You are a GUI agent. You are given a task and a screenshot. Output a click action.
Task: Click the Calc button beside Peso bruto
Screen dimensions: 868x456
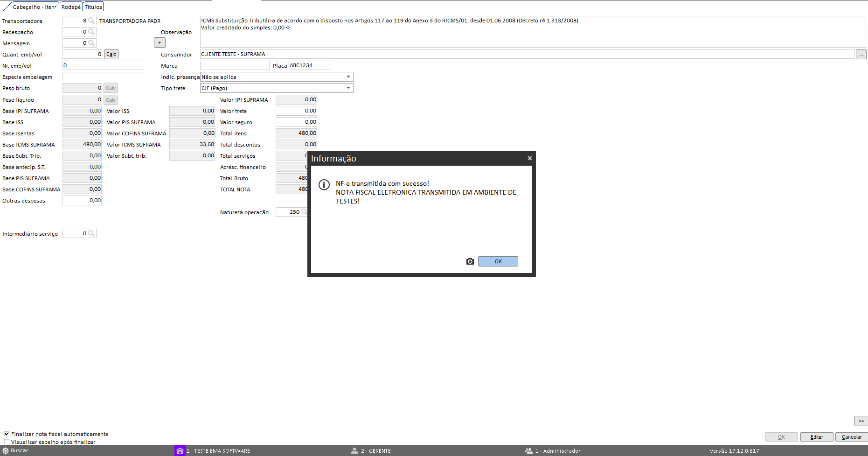pos(111,88)
